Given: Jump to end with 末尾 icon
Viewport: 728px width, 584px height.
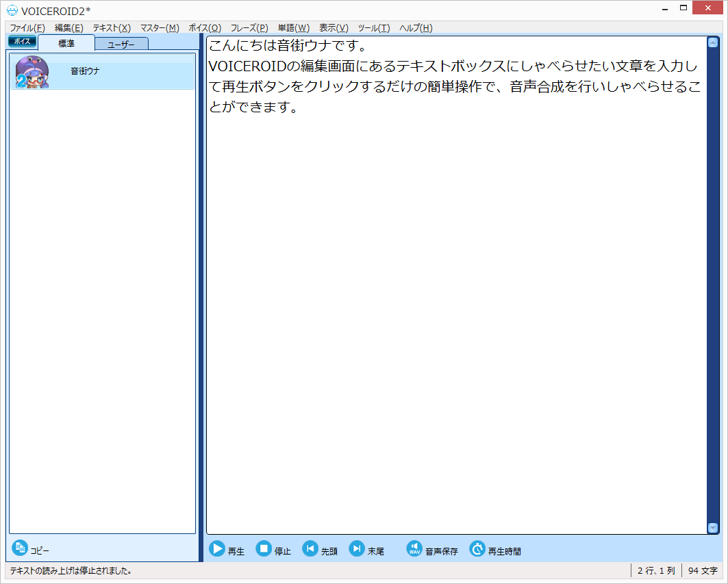Looking at the screenshot, I should click(x=357, y=548).
